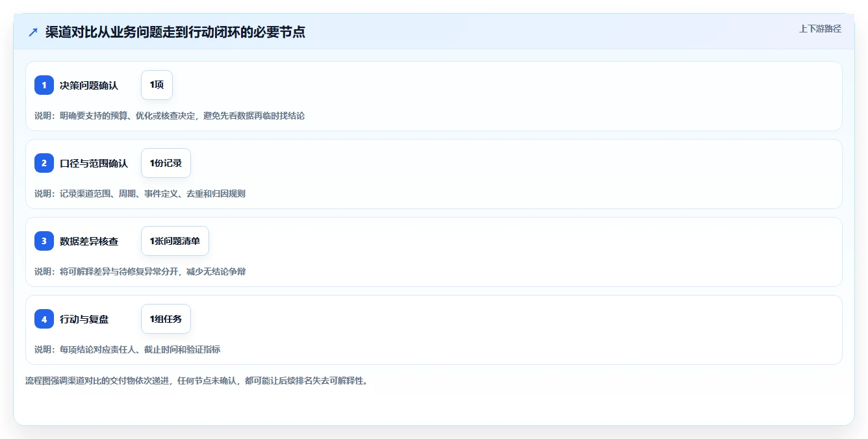
Task: Click the description starting '说明：将可解释差异'
Action: (x=140, y=271)
